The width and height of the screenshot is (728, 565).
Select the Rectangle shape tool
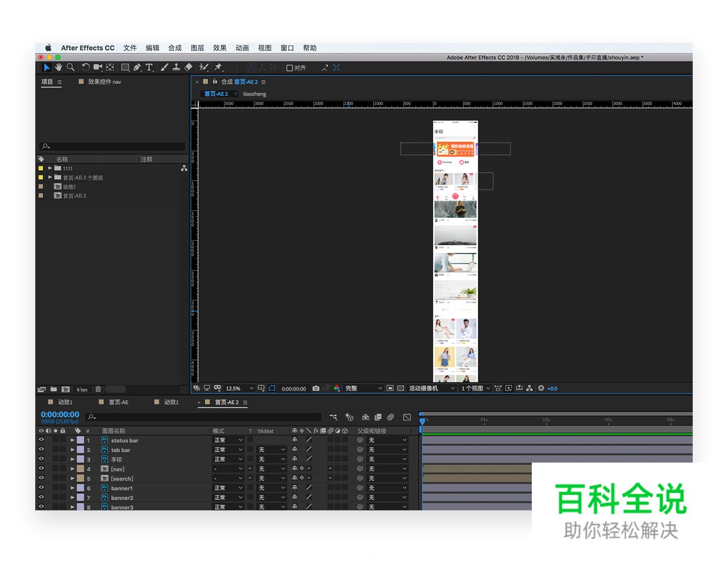click(125, 67)
